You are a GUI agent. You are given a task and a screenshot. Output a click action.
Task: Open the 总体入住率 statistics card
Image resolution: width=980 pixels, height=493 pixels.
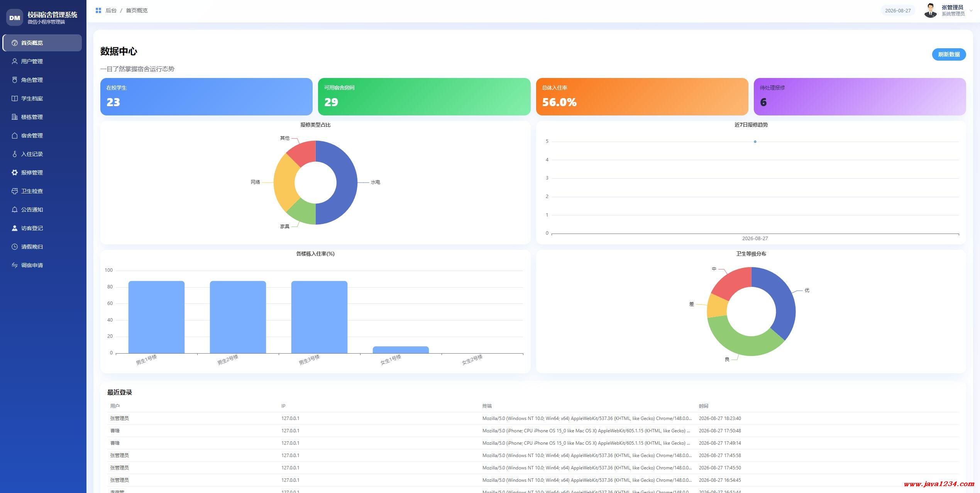click(x=642, y=97)
